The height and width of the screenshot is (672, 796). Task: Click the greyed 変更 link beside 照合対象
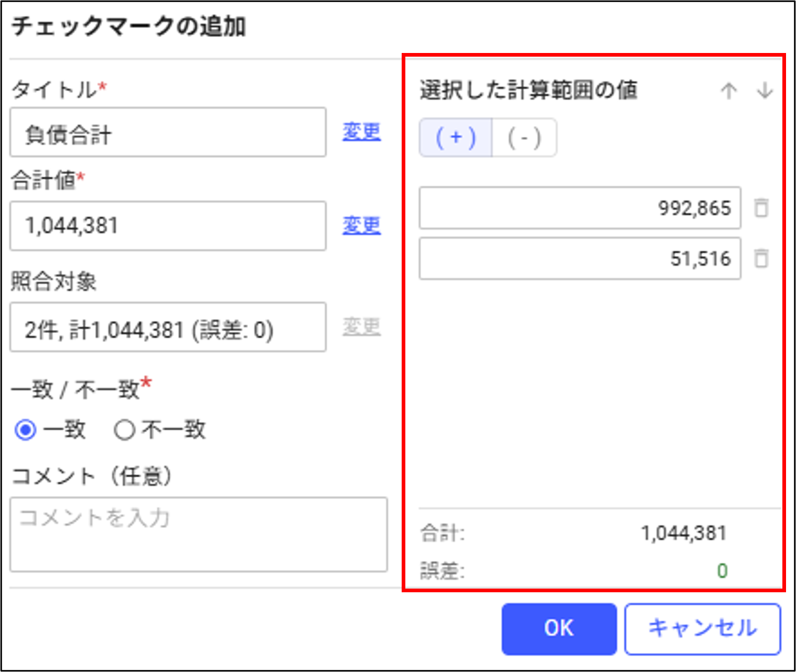[361, 327]
